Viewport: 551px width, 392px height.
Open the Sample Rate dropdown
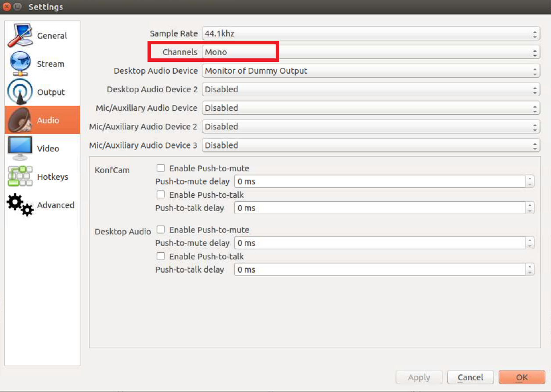coord(370,33)
